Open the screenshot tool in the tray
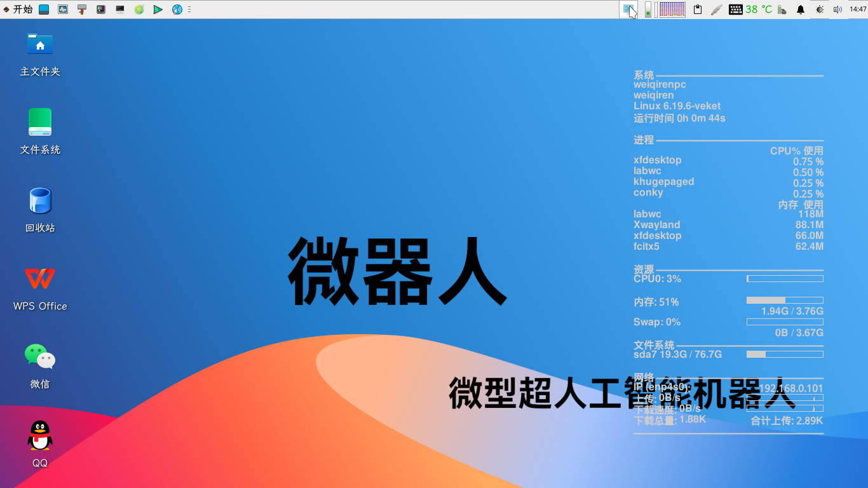868x488 pixels. tap(630, 9)
